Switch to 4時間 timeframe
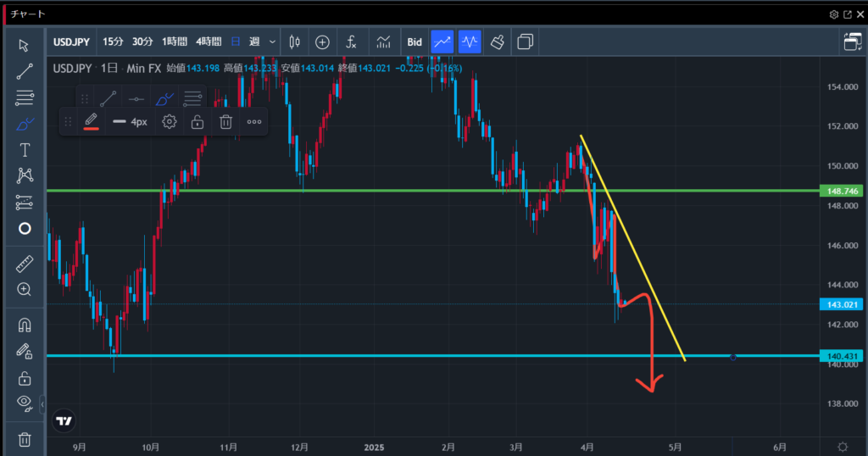Image resolution: width=868 pixels, height=456 pixels. pos(209,42)
